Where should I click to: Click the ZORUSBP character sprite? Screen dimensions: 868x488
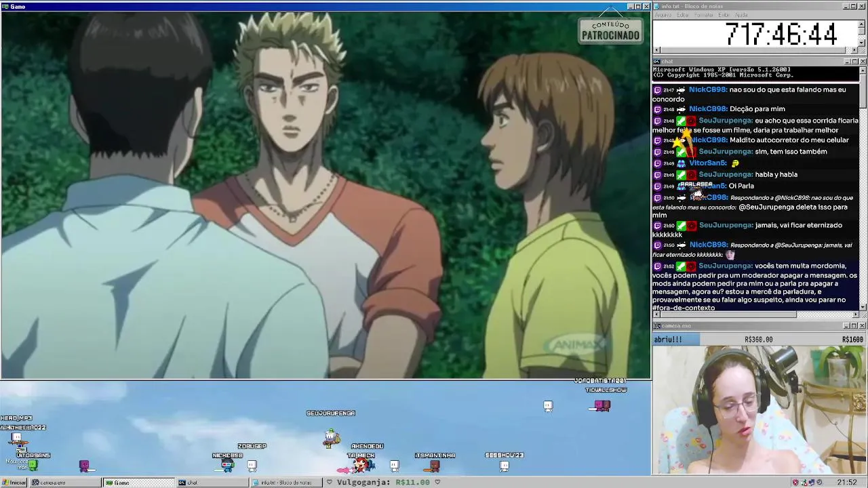point(252,465)
